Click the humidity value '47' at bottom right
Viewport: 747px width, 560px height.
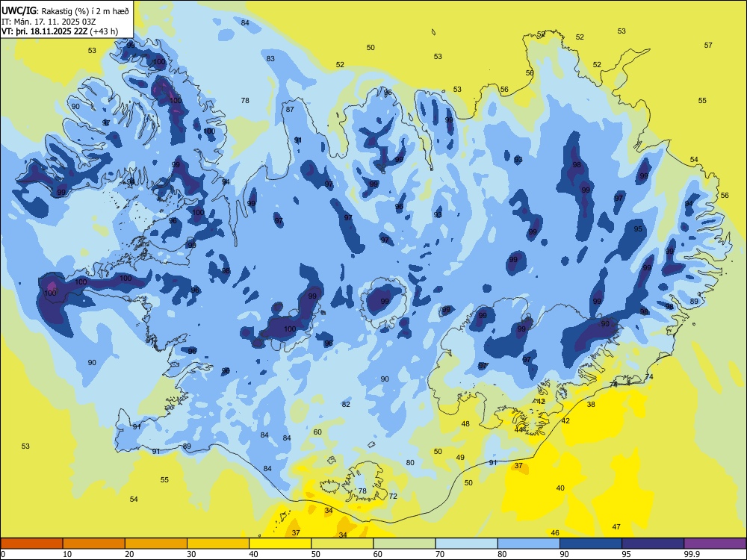coord(616,526)
